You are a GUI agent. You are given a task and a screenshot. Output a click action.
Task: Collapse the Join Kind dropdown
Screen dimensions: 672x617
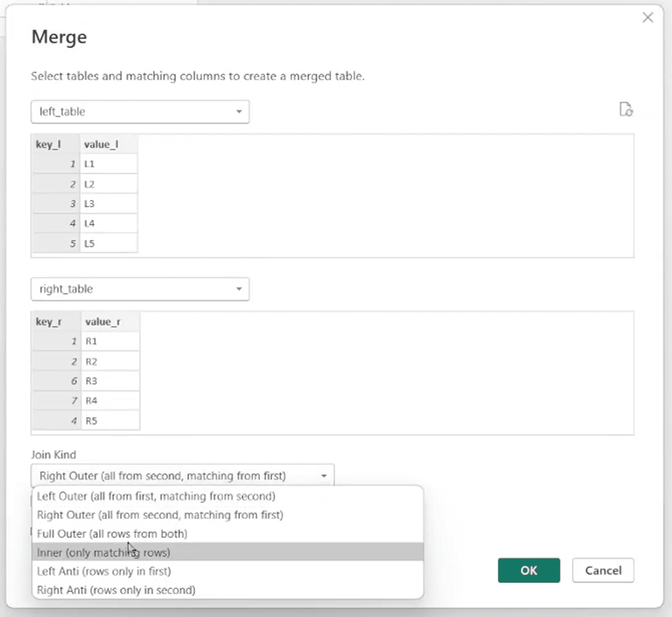pos(182,476)
